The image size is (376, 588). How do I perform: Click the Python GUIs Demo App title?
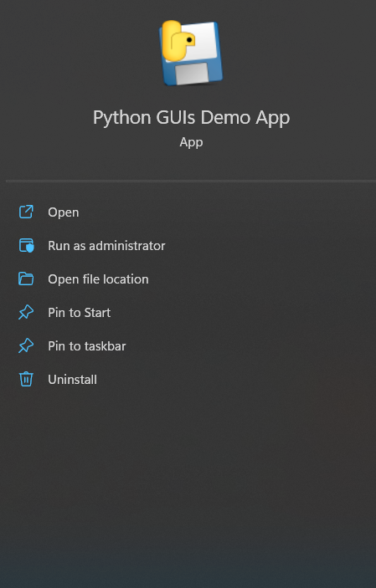[191, 118]
